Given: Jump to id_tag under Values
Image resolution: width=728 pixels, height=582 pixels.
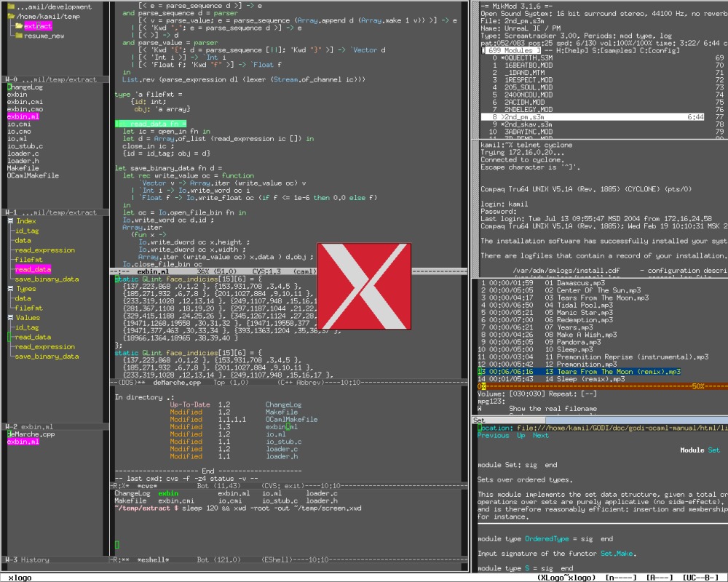Looking at the screenshot, I should 28,327.
